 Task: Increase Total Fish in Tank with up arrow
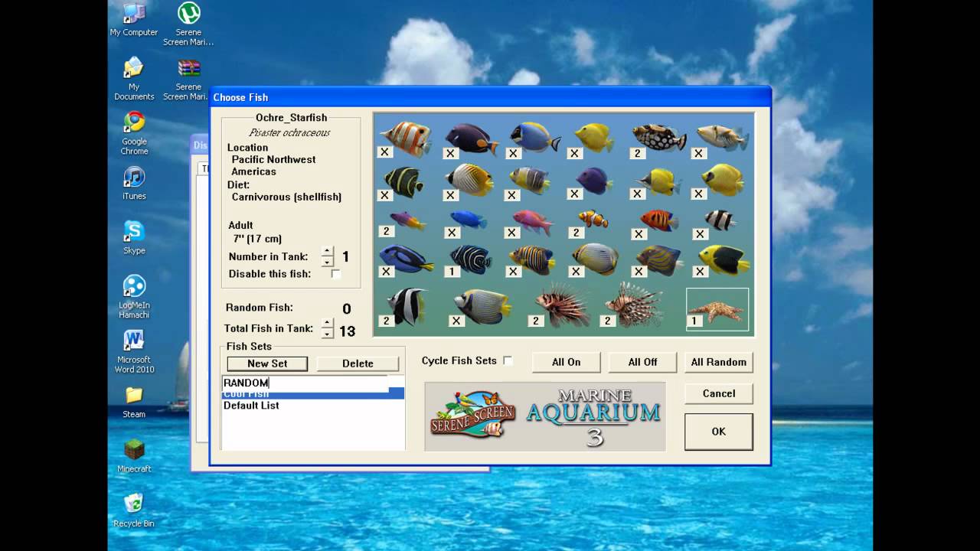pos(328,324)
